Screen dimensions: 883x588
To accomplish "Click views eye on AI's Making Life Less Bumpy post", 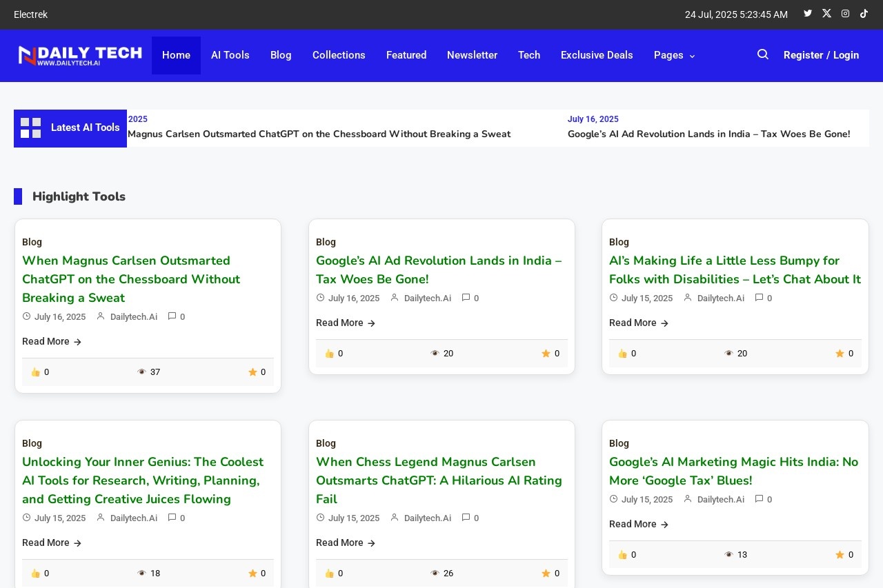I will tap(729, 354).
